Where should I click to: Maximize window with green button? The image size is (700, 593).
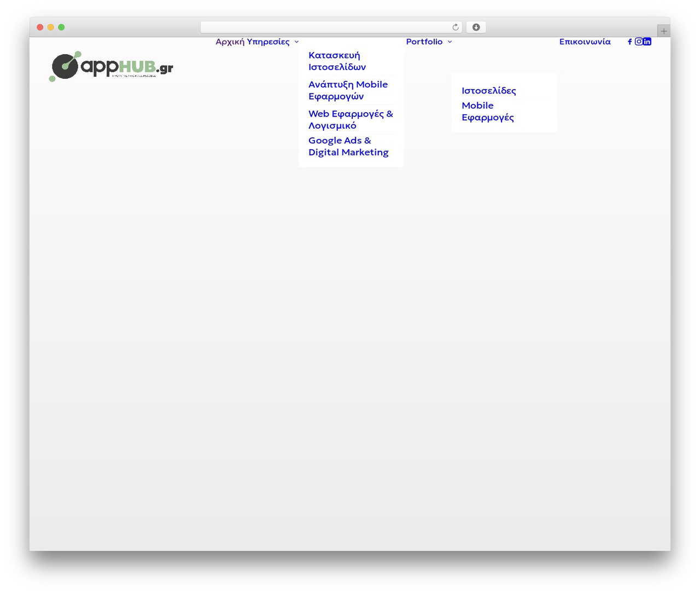coord(61,27)
